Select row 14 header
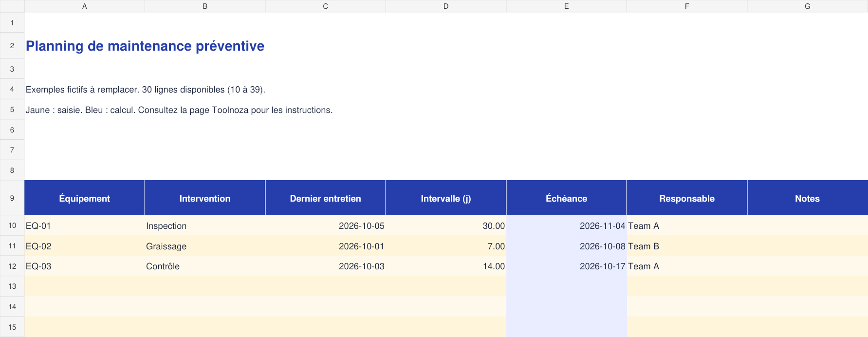Screen dimensions: 868x337 [12, 306]
